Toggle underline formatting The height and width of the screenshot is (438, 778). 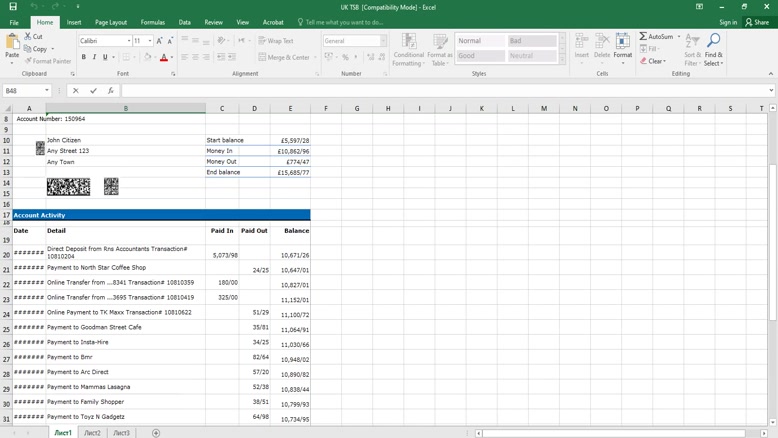pyautogui.click(x=106, y=58)
